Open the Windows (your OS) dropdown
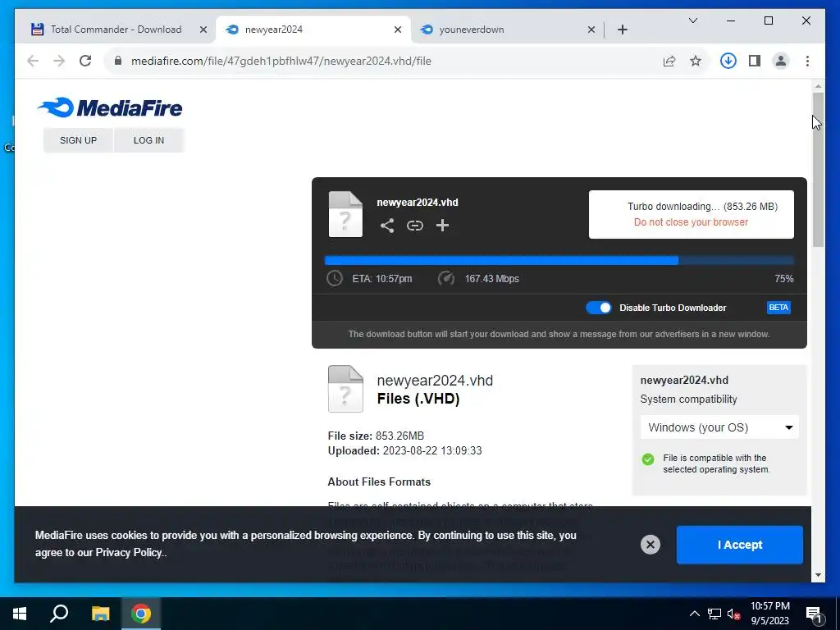The height and width of the screenshot is (630, 840). pyautogui.click(x=719, y=427)
